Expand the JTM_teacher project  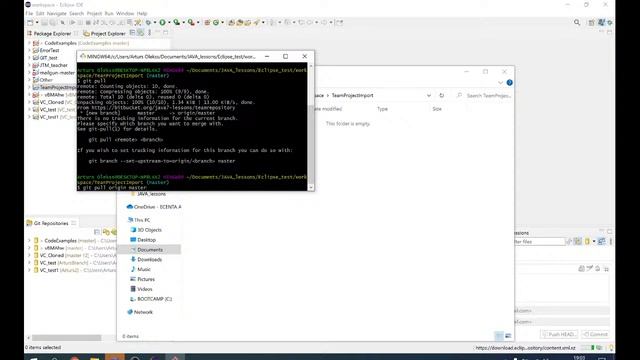pyautogui.click(x=29, y=65)
